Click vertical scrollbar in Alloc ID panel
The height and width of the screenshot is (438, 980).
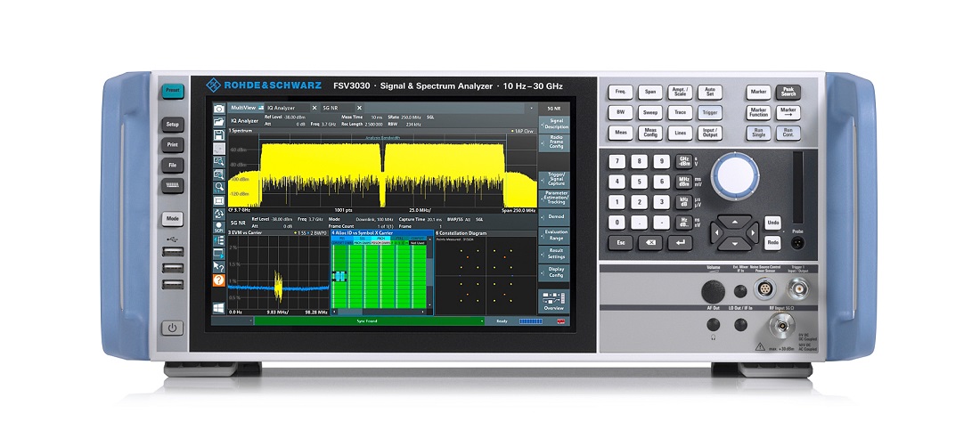(x=430, y=273)
